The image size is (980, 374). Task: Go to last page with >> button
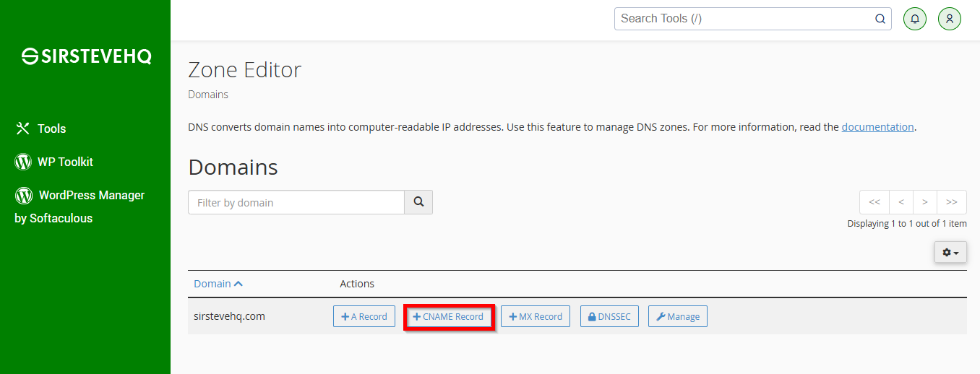pyautogui.click(x=952, y=202)
